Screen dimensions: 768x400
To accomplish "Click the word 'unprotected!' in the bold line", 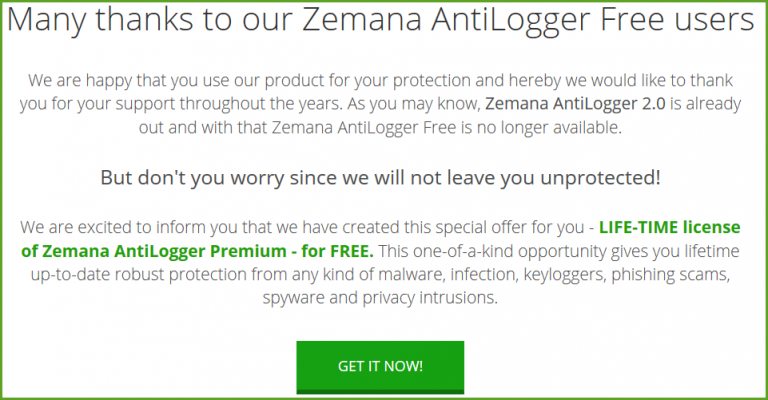I will point(600,177).
